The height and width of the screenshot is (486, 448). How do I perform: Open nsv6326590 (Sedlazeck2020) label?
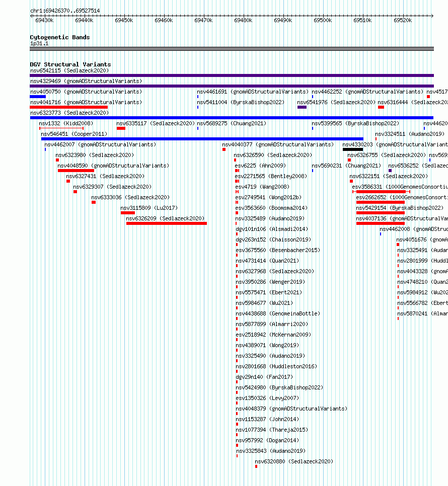click(273, 155)
